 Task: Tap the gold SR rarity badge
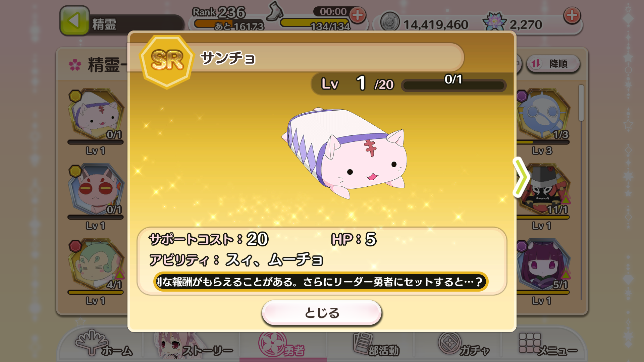167,61
